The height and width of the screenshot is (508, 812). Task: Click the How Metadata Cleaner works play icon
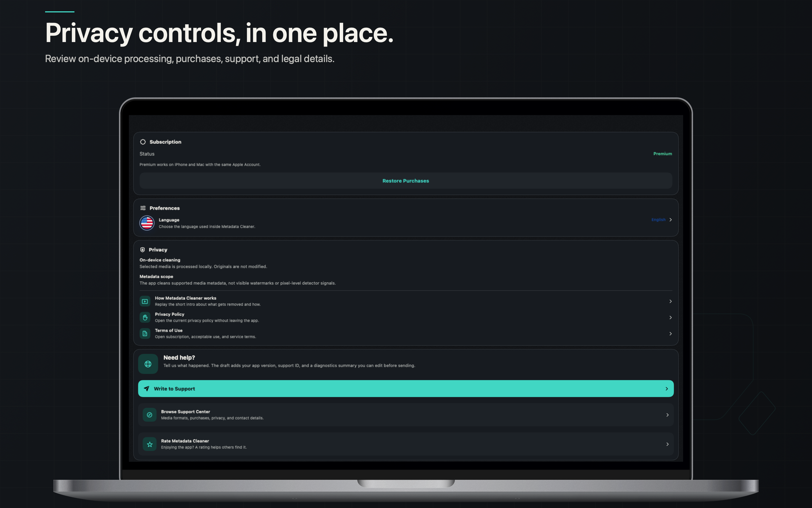click(x=145, y=301)
